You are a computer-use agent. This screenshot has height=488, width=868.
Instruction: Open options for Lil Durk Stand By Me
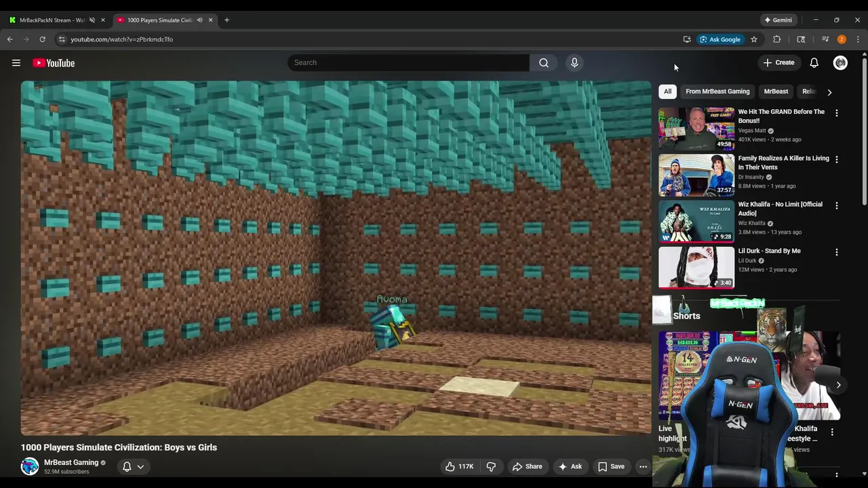click(837, 252)
